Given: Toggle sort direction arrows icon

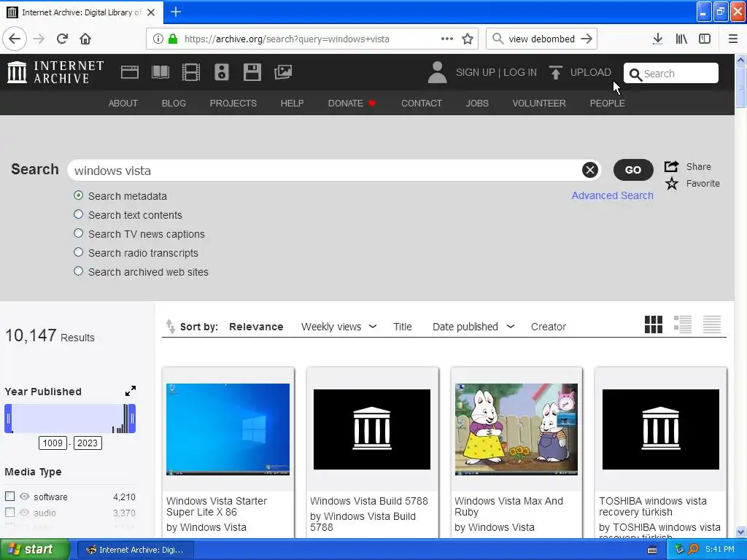Looking at the screenshot, I should coord(170,326).
